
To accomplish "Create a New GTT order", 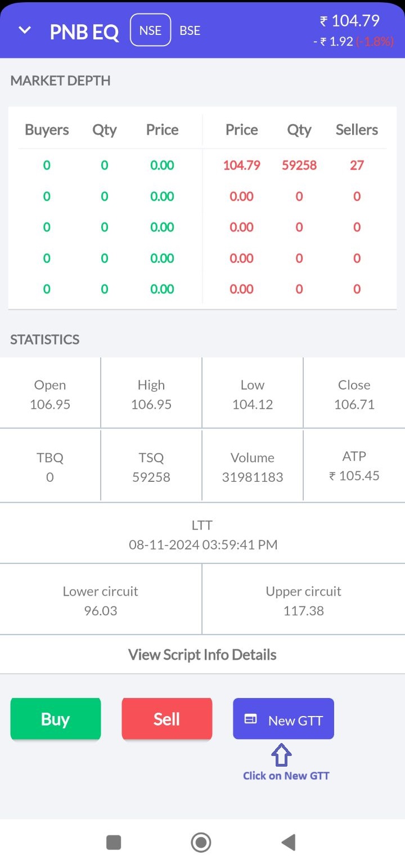I will pyautogui.click(x=283, y=719).
